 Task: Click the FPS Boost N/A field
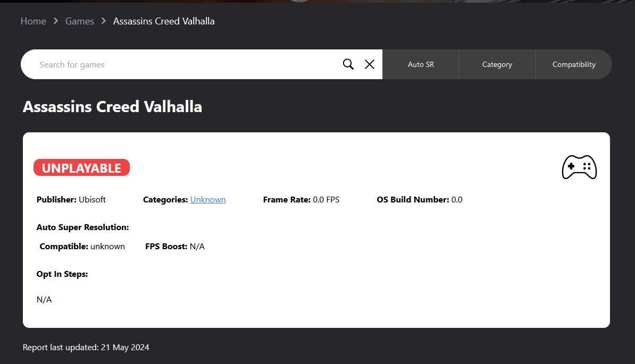pos(175,247)
